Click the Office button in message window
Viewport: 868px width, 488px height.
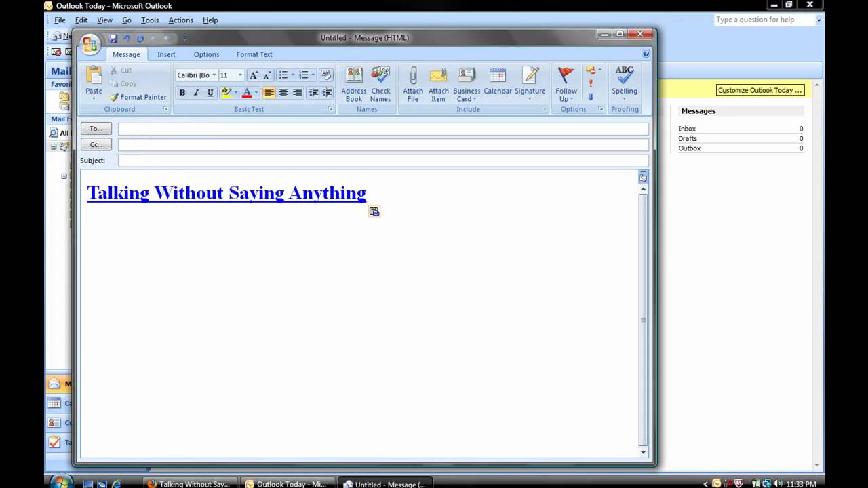pos(90,45)
